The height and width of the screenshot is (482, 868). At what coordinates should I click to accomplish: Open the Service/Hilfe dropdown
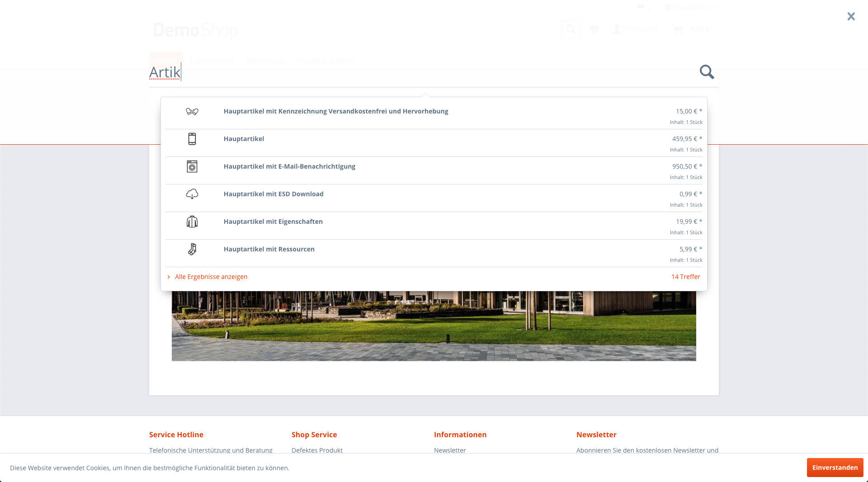click(x=691, y=7)
